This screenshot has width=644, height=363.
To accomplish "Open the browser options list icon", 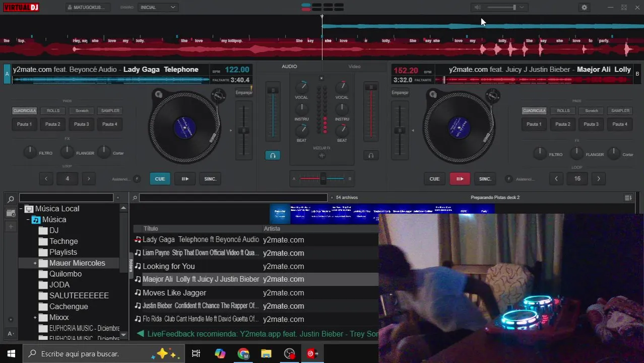I will tap(628, 198).
